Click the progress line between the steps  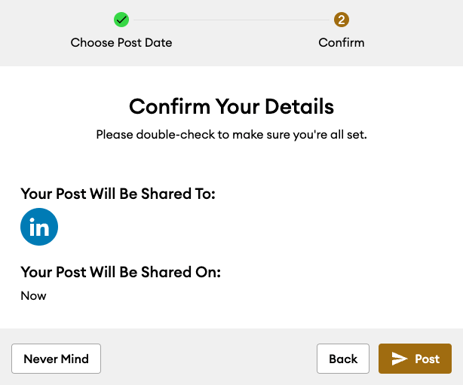[231, 20]
